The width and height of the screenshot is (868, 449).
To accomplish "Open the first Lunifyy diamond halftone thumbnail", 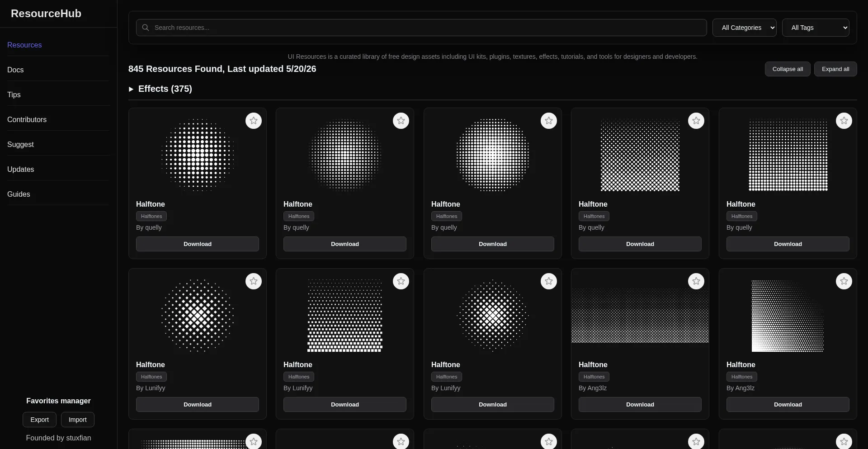I will [x=198, y=316].
